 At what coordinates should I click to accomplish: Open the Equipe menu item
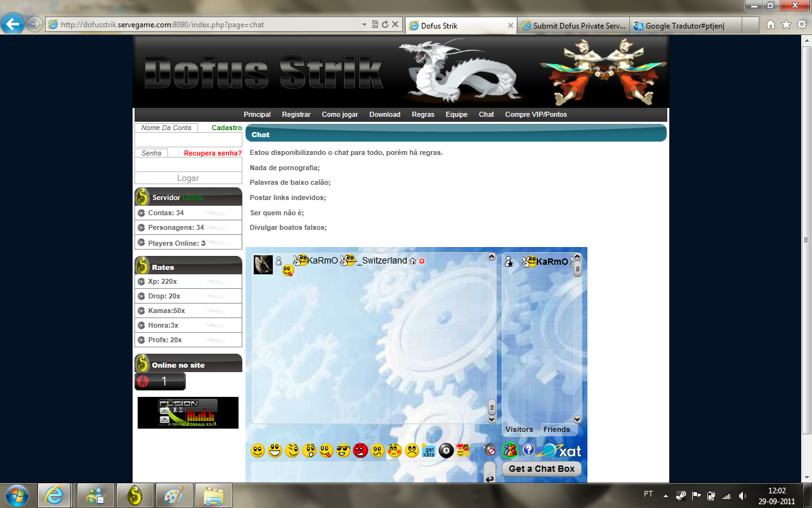click(456, 114)
